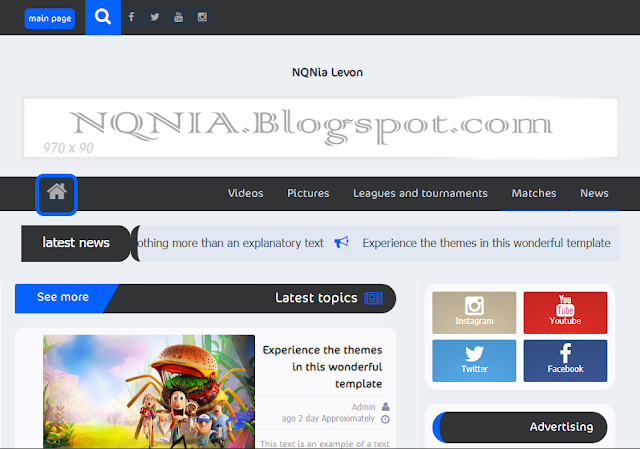This screenshot has height=449, width=640.
Task: Open the YouTube icon in top bar
Action: pyautogui.click(x=178, y=17)
